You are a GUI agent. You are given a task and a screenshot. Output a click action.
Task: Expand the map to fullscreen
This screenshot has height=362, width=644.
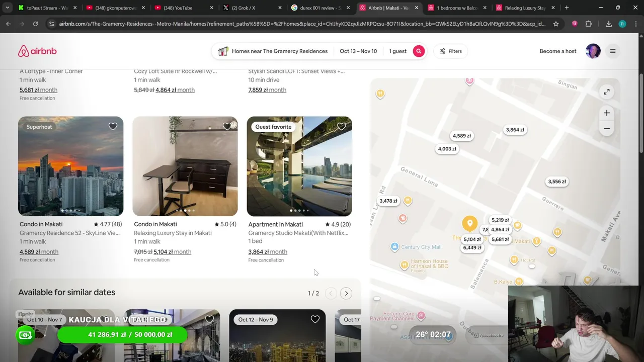point(607,92)
